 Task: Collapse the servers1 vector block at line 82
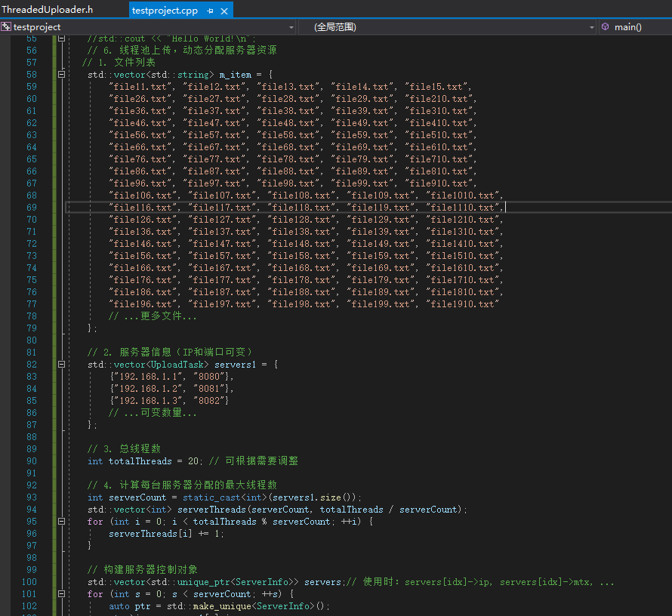tap(61, 365)
